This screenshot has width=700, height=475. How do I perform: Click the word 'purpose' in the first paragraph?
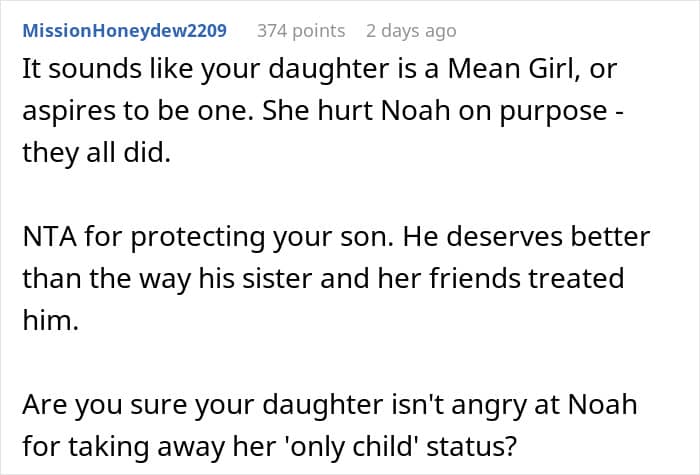pos(553,112)
